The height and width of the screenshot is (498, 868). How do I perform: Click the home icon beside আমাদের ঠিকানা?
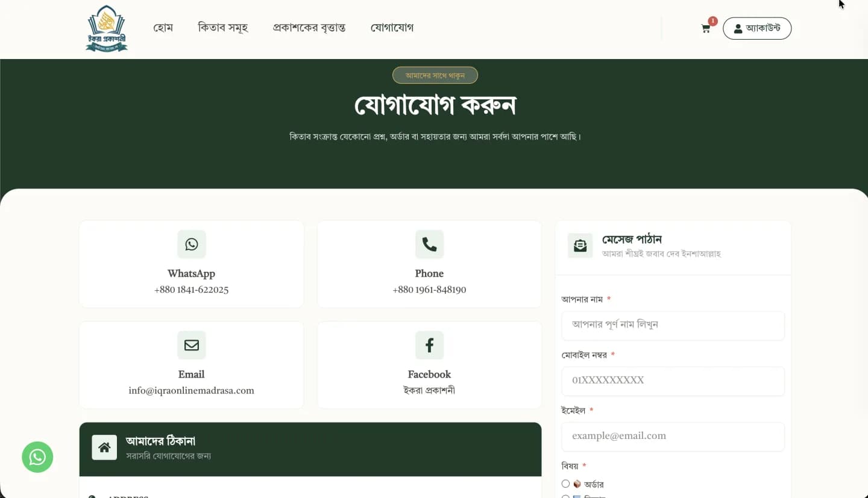click(x=104, y=447)
